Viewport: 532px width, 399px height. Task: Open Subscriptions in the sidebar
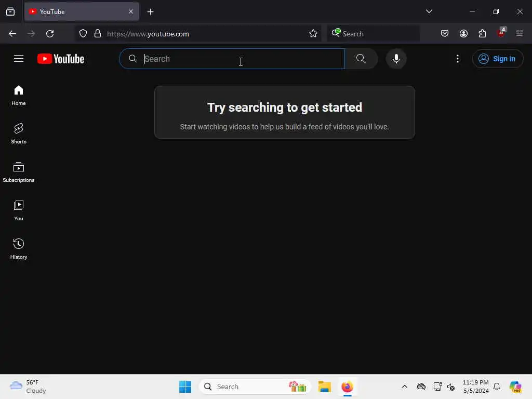click(x=19, y=172)
